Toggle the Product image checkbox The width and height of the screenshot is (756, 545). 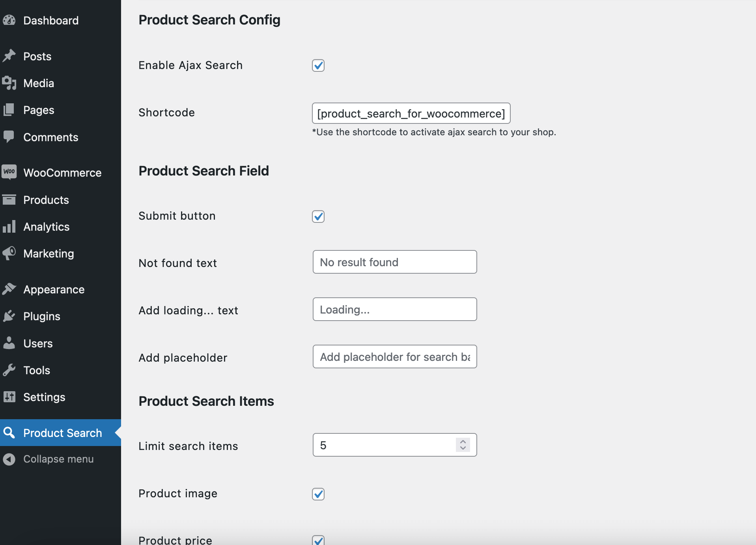point(318,494)
